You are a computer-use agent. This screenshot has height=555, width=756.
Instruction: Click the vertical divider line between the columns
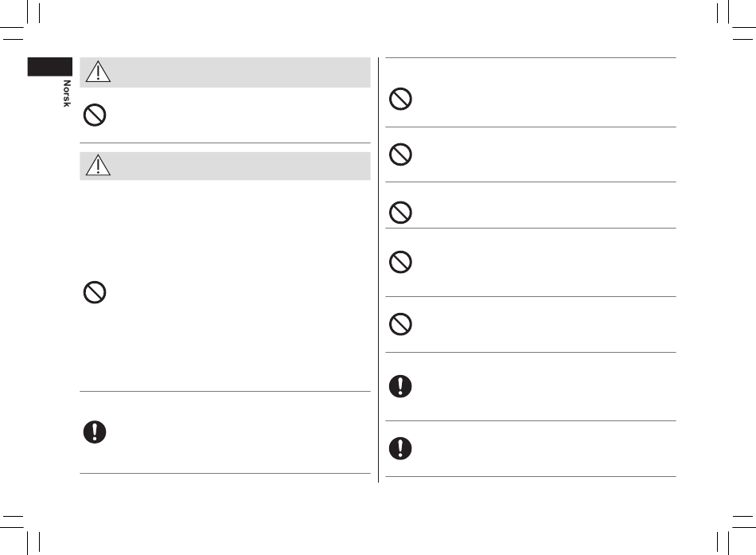coord(379,270)
